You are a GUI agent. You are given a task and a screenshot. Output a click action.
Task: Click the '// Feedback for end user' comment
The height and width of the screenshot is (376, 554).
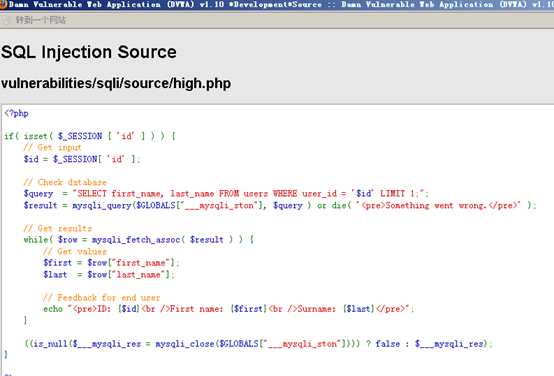click(x=101, y=298)
